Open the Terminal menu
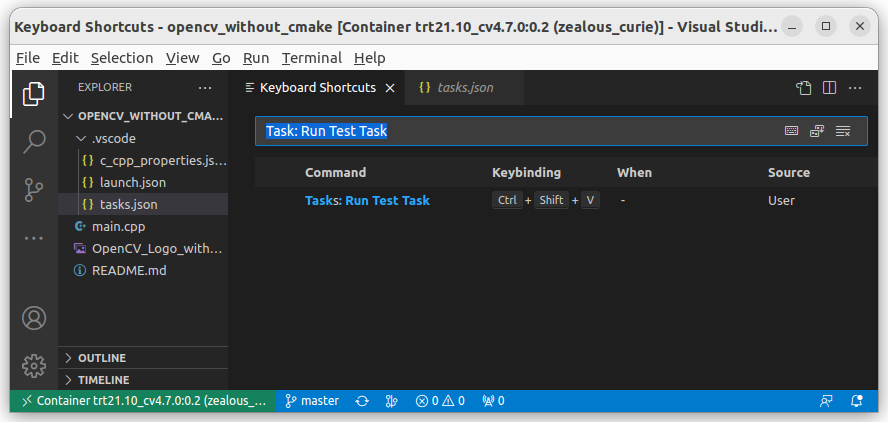This screenshot has height=422, width=888. point(312,58)
